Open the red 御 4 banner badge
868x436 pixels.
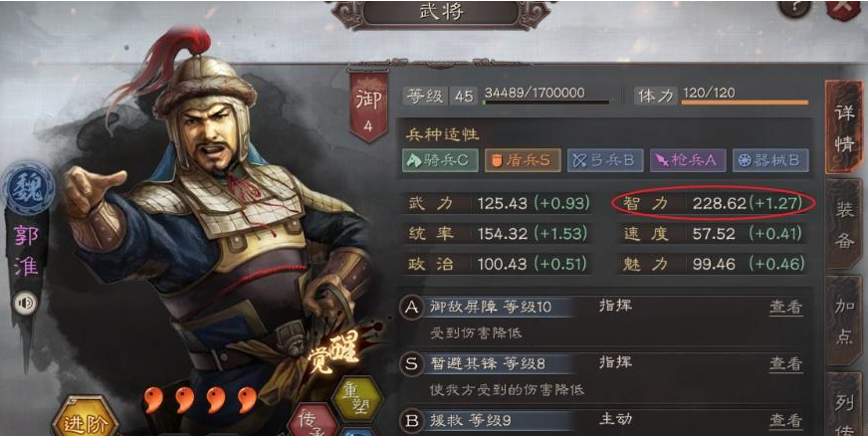click(368, 107)
